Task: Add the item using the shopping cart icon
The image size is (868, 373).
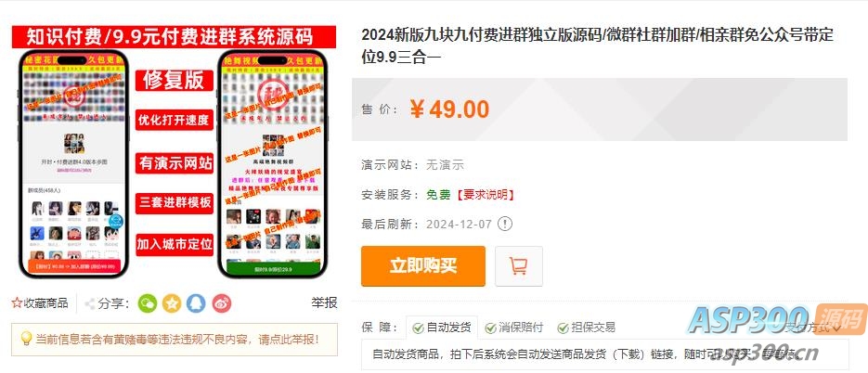Action: coord(519,266)
